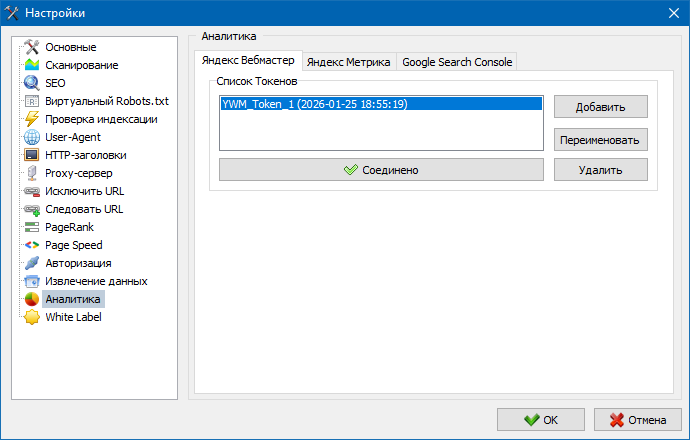The height and width of the screenshot is (440, 690).
Task: Click the Основные wrench icon in sidebar
Action: pyautogui.click(x=31, y=47)
